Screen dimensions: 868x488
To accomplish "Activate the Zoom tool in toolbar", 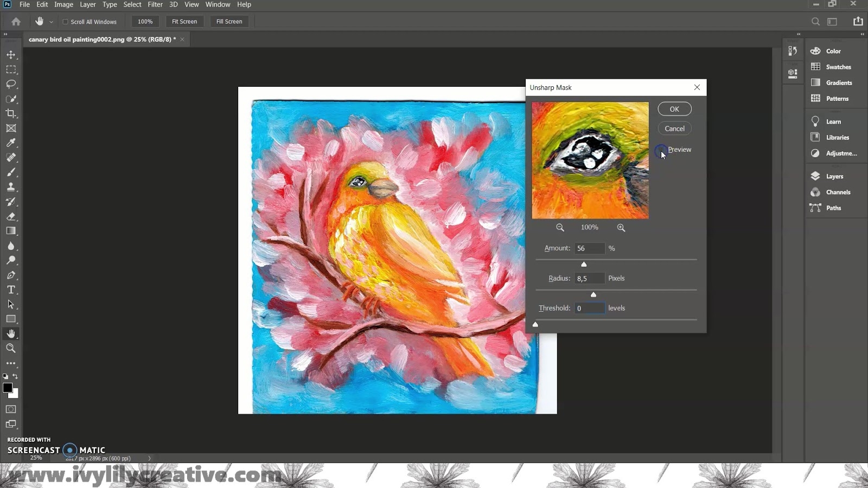I will pyautogui.click(x=11, y=349).
